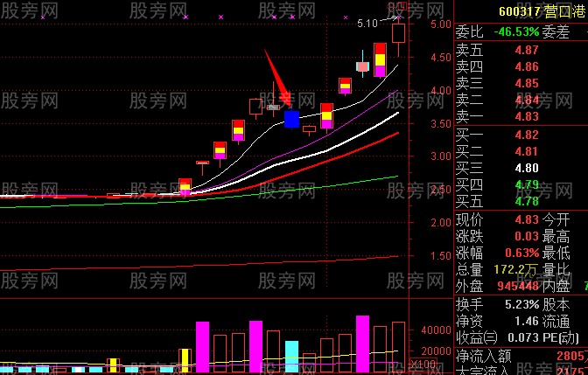Click the rightmost top candlestick near 5.00
The height and width of the screenshot is (375, 588).
pos(398,33)
